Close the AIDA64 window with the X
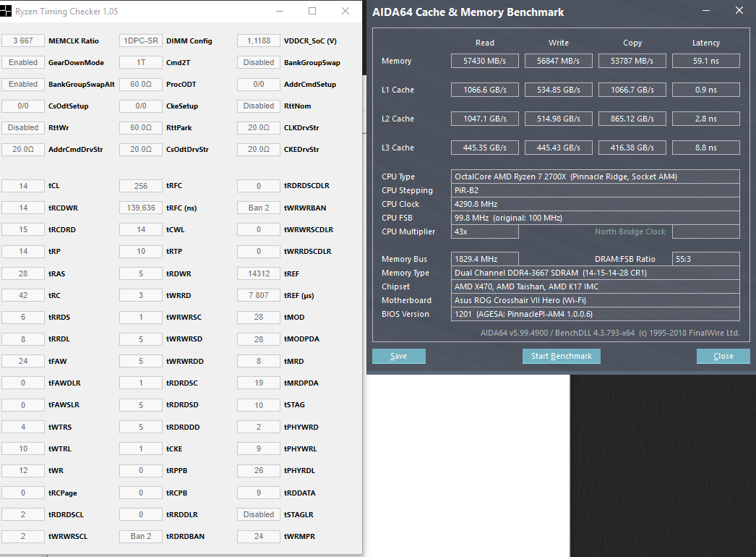This screenshot has height=557, width=756. click(739, 11)
